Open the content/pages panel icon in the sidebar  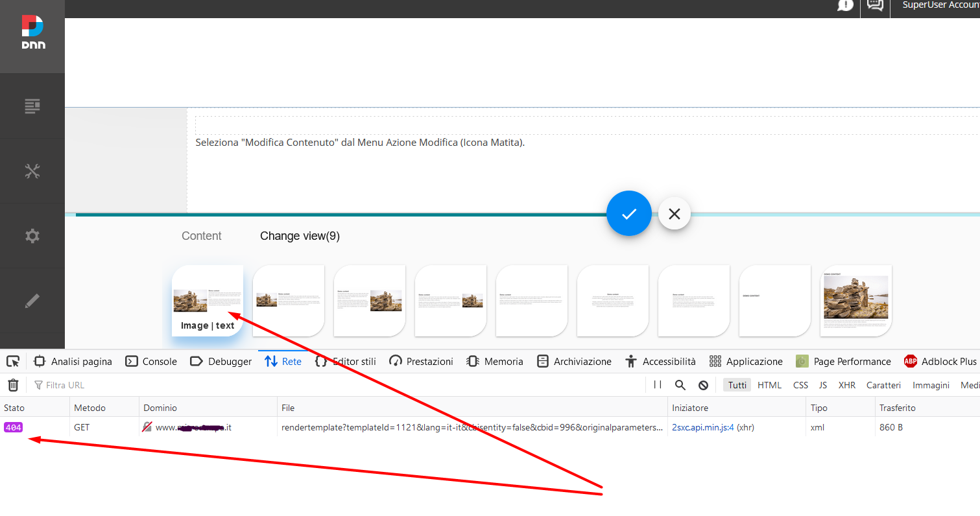coord(32,106)
